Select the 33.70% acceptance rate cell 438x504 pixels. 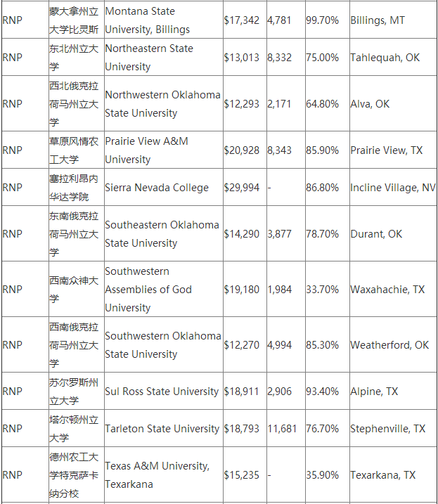click(x=328, y=290)
